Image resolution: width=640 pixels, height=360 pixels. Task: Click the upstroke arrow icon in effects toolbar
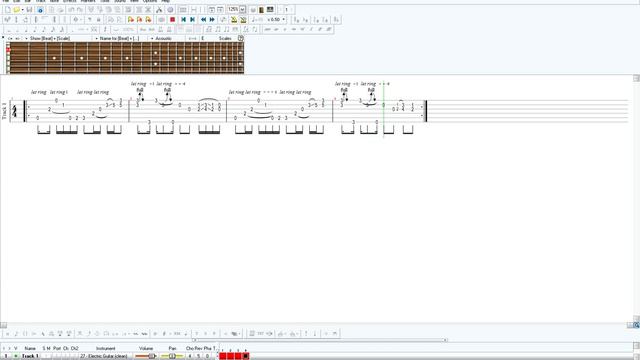pyautogui.click(x=306, y=334)
